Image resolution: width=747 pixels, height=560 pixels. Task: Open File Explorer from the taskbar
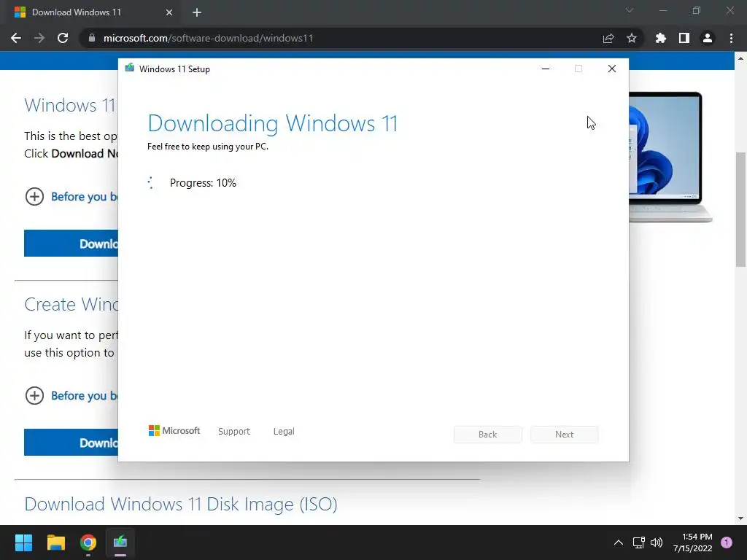55,542
